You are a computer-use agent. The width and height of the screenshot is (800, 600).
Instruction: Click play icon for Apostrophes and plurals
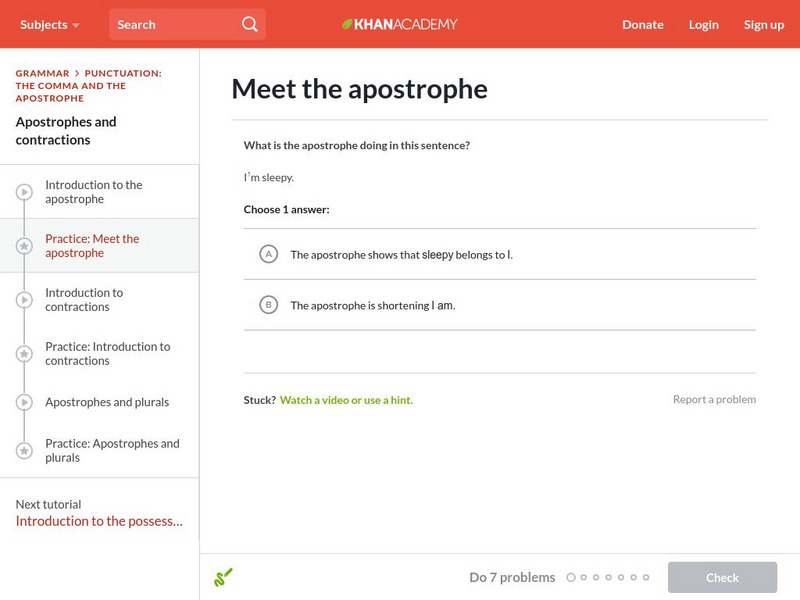(24, 402)
